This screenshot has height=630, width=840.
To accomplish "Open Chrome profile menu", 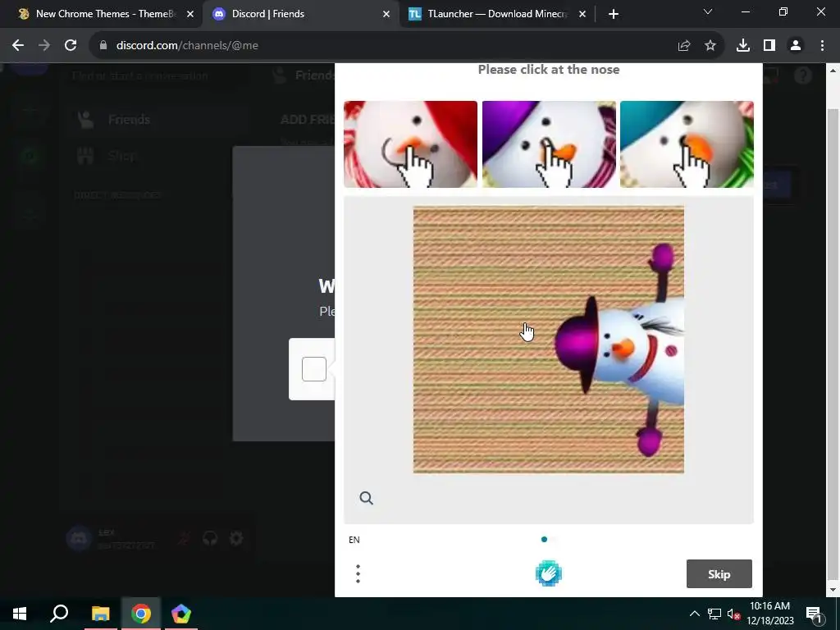I will click(x=796, y=46).
